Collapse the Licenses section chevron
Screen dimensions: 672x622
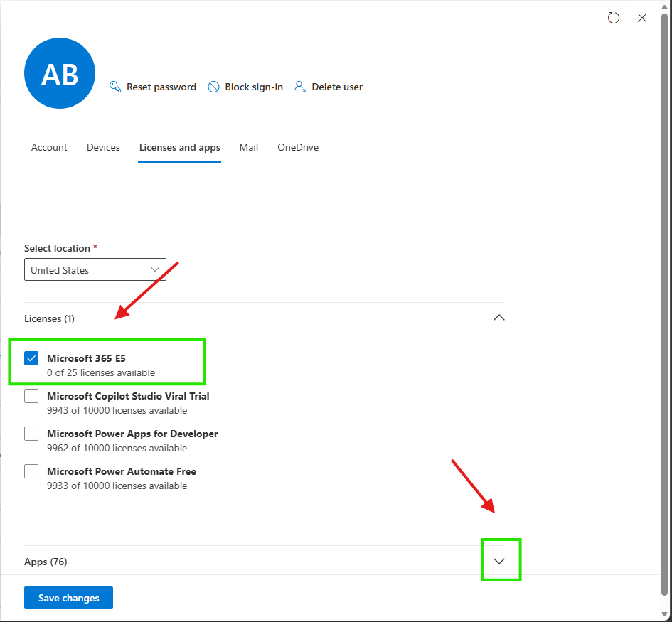point(499,318)
